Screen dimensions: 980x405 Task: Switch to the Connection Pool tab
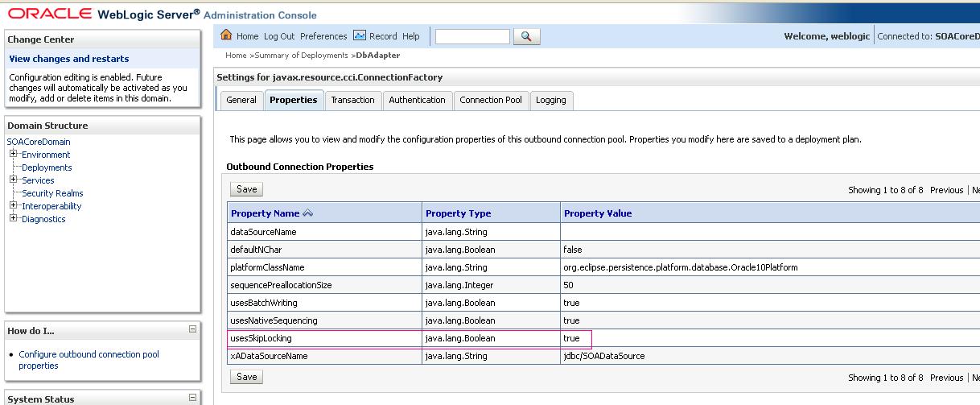[x=490, y=100]
